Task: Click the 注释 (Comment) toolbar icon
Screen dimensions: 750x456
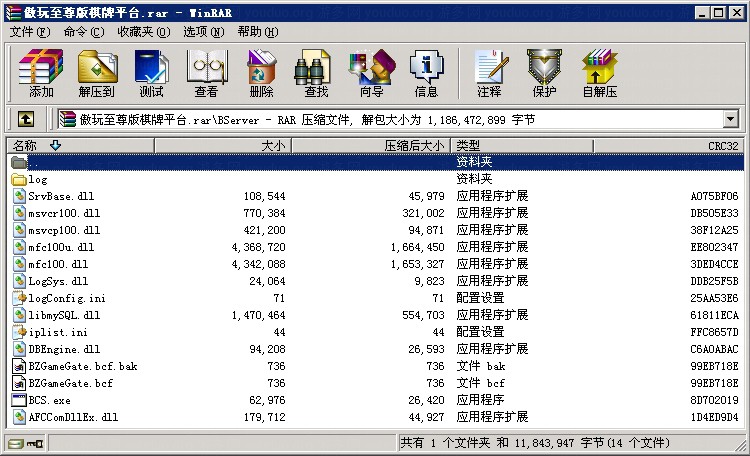Action: click(489, 73)
